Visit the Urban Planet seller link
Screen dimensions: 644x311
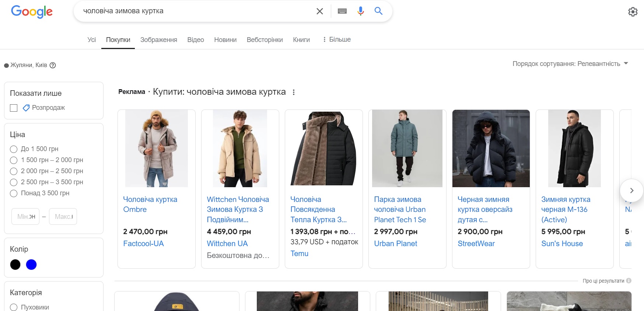(395, 244)
